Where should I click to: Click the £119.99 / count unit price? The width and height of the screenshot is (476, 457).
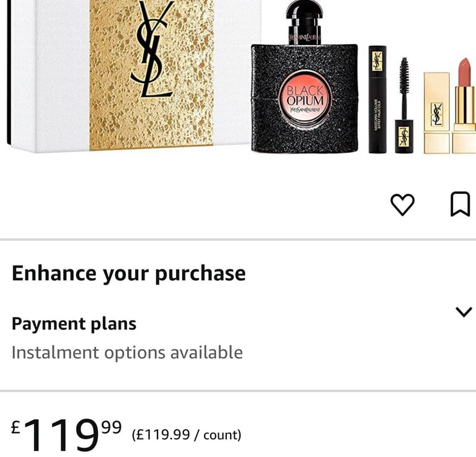(x=187, y=435)
